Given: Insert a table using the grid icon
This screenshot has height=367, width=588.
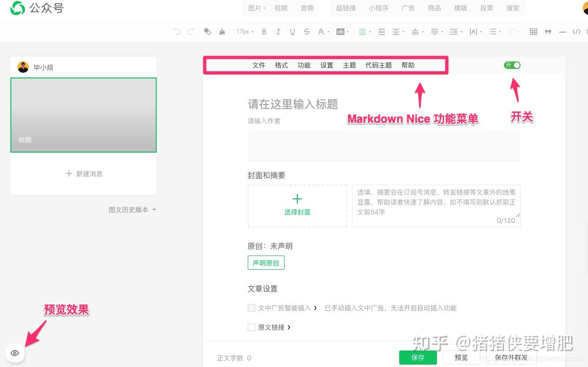Looking at the screenshot, I should tap(534, 32).
